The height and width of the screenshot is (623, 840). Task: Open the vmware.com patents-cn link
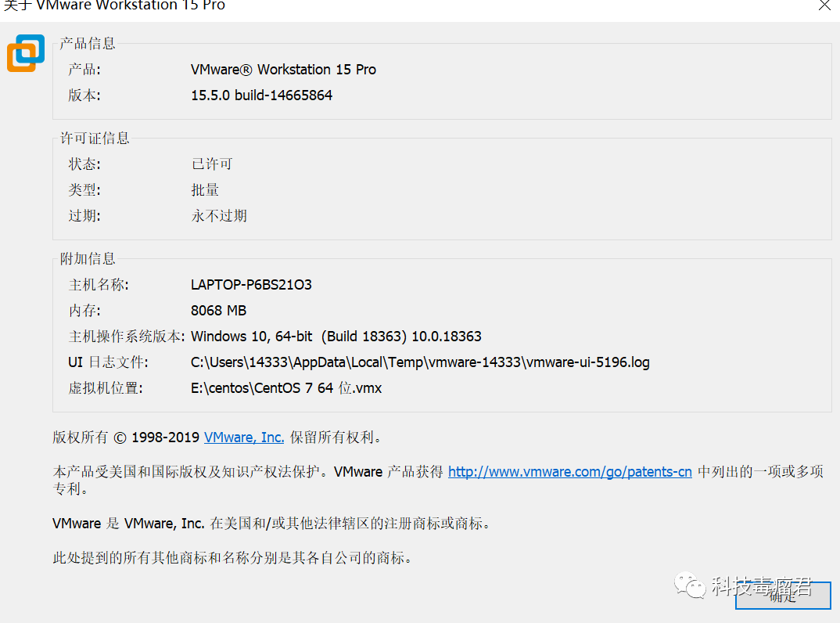click(x=570, y=472)
